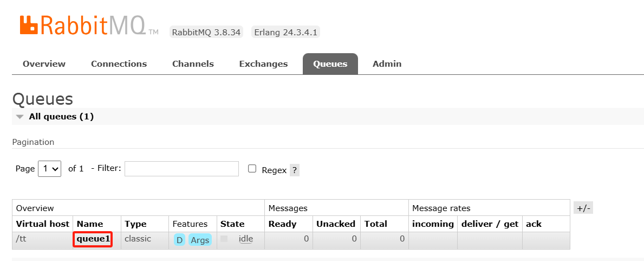Sort by Type column header

[135, 224]
